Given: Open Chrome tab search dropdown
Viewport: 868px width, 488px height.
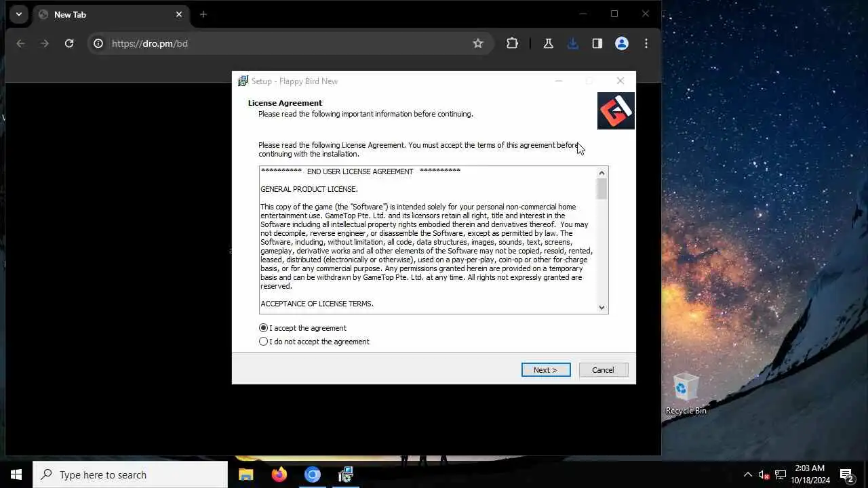Looking at the screenshot, I should pyautogui.click(x=19, y=14).
